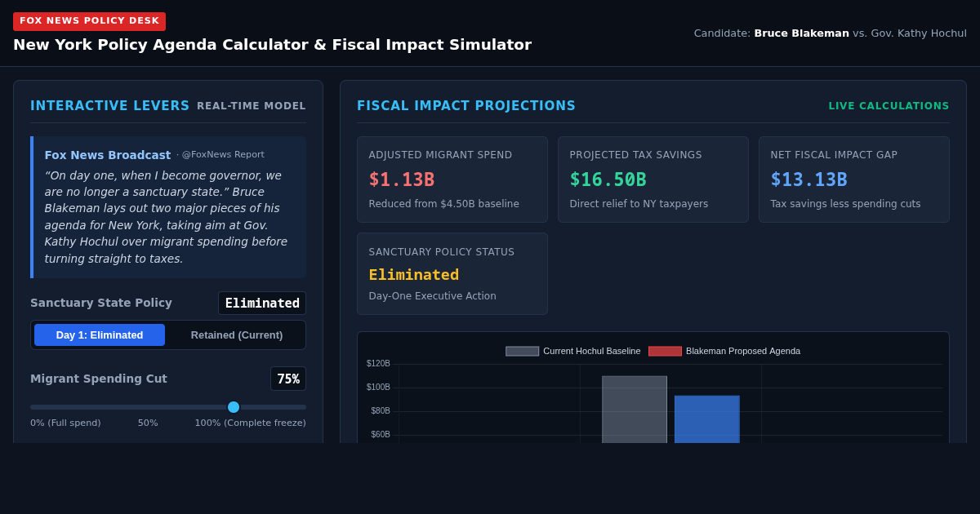Click Tax savings less spending cuts text

tap(846, 204)
